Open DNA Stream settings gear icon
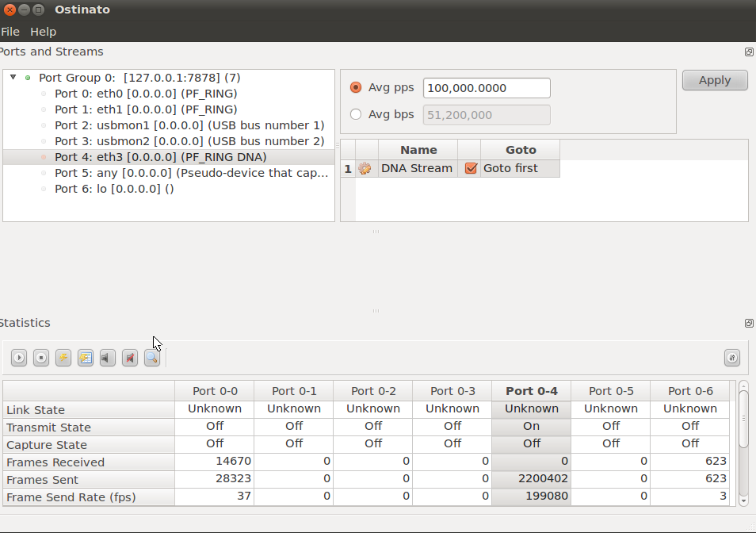The image size is (756, 533). tap(365, 168)
